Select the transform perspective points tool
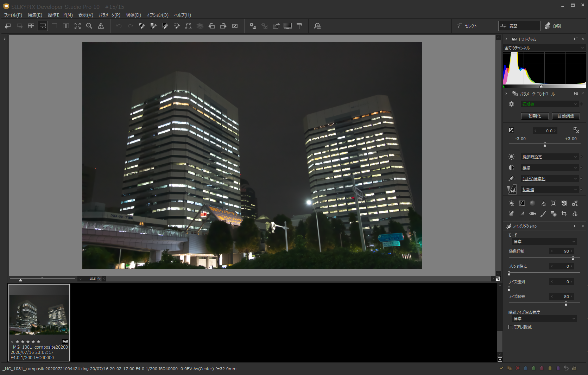Image resolution: width=588 pixels, height=375 pixels. pyautogui.click(x=188, y=26)
